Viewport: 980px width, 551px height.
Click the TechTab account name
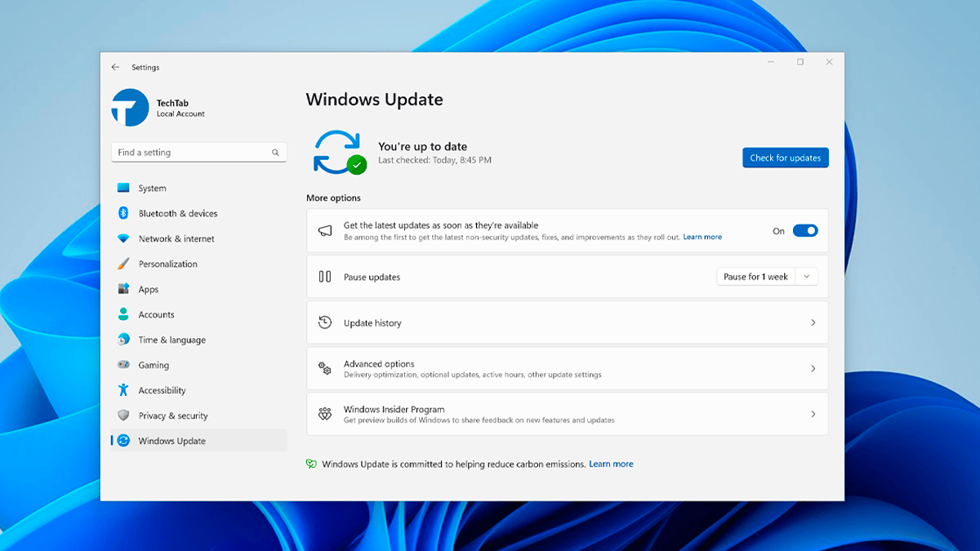coord(172,103)
